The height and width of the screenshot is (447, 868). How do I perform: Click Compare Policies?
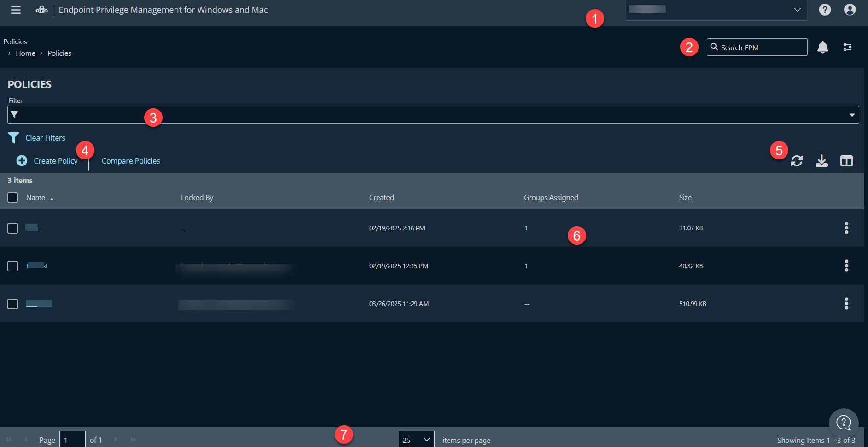[131, 161]
